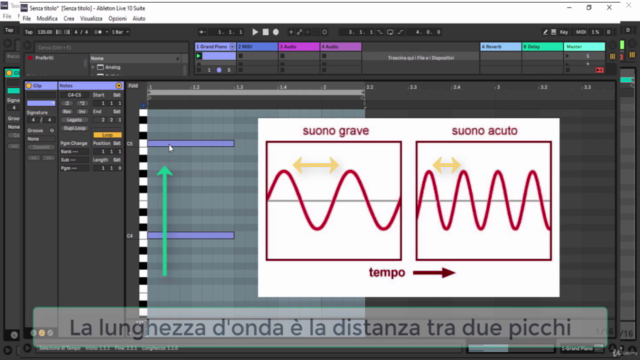Viewport: 640px width, 360px height.
Task: Click Set next to End
Action: 117,111
